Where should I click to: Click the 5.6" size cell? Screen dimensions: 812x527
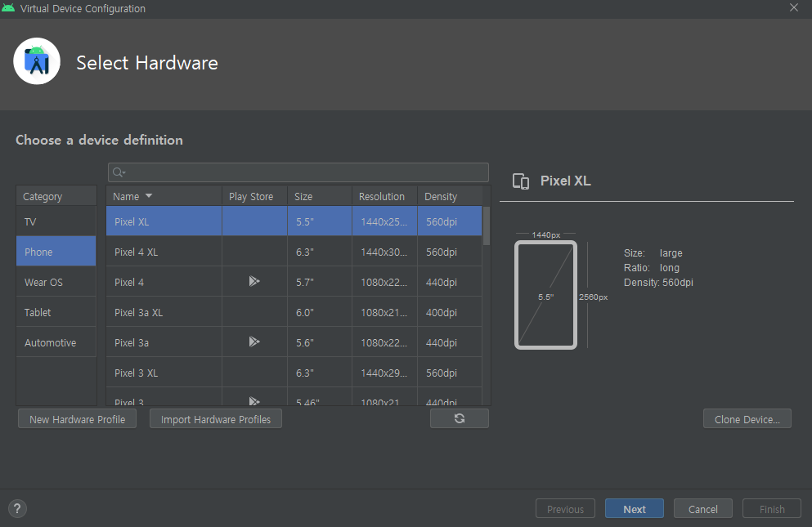[x=320, y=342]
